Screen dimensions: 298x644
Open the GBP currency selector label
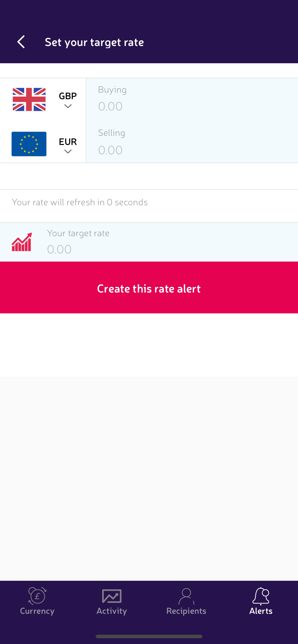[x=68, y=96]
